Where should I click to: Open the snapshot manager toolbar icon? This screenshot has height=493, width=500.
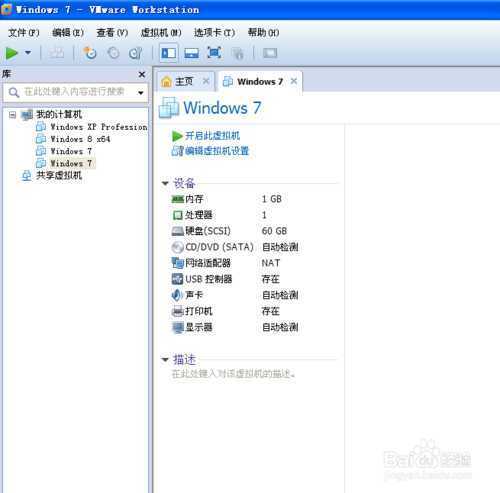click(136, 53)
